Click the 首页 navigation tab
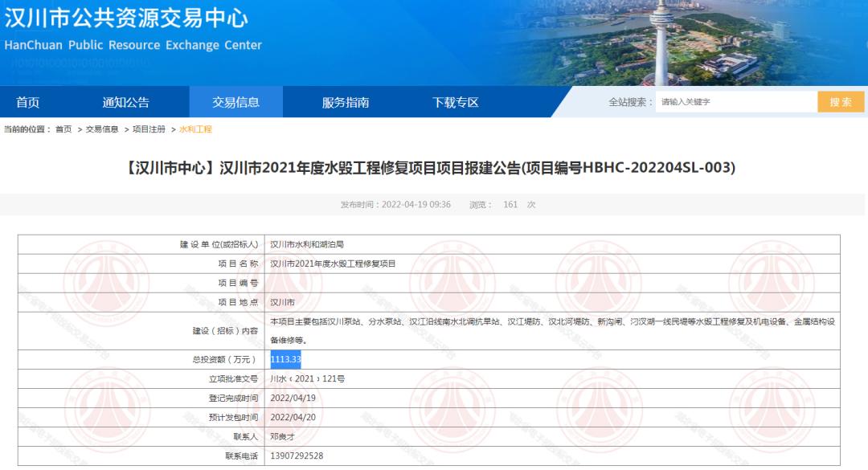This screenshot has width=868, height=470. [x=27, y=102]
